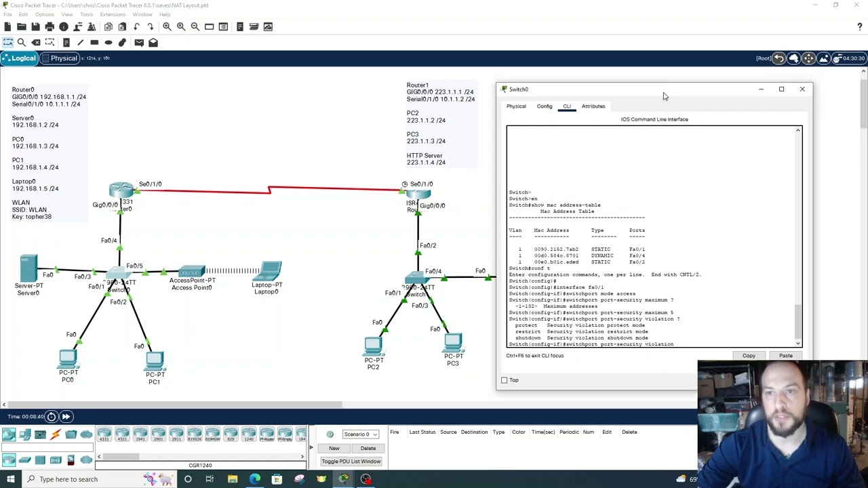Open the File menu
Image resolution: width=868 pixels, height=488 pixels.
tap(7, 14)
